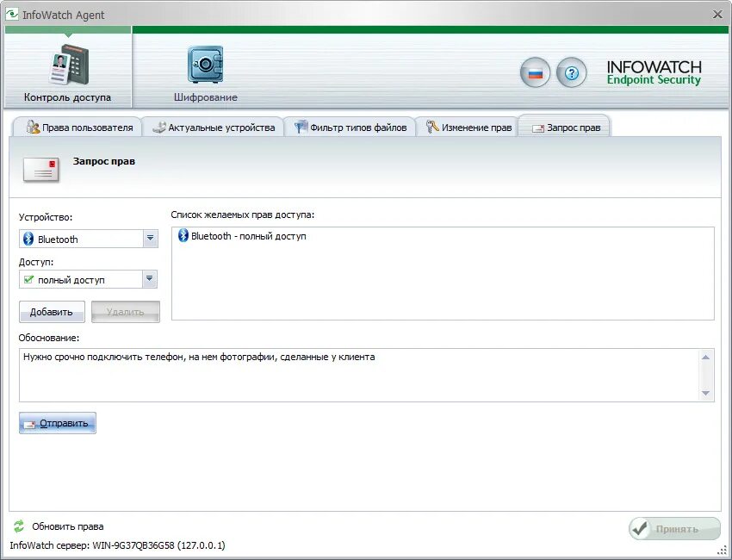Click the InfoWatch сервер status text
The image size is (732, 560).
click(117, 545)
